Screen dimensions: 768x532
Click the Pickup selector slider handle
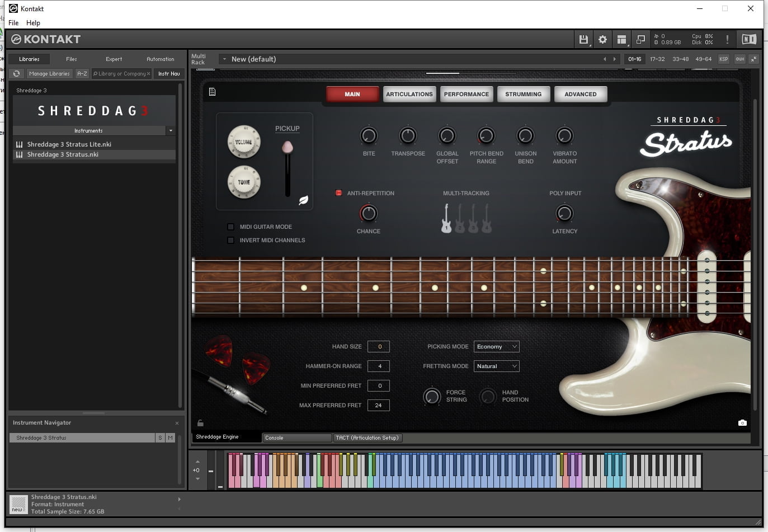[x=288, y=147]
